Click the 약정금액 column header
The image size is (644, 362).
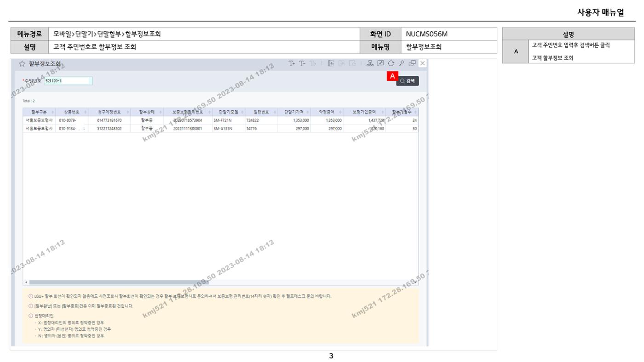327,112
